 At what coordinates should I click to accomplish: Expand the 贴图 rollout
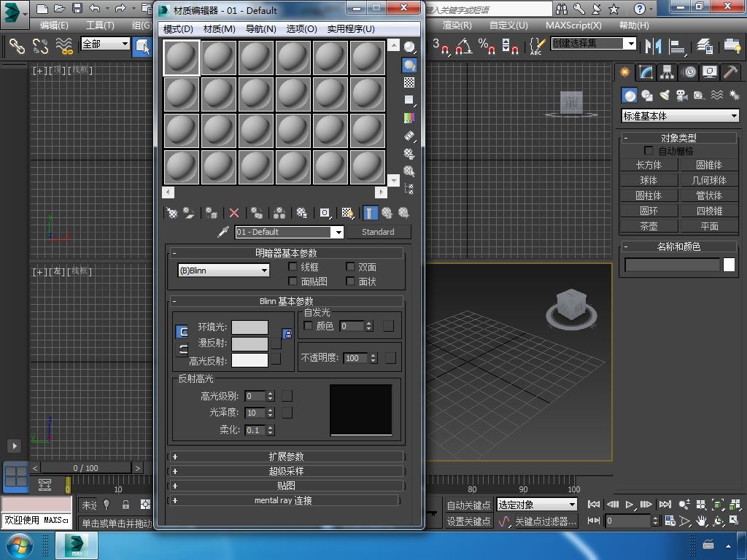tap(286, 486)
